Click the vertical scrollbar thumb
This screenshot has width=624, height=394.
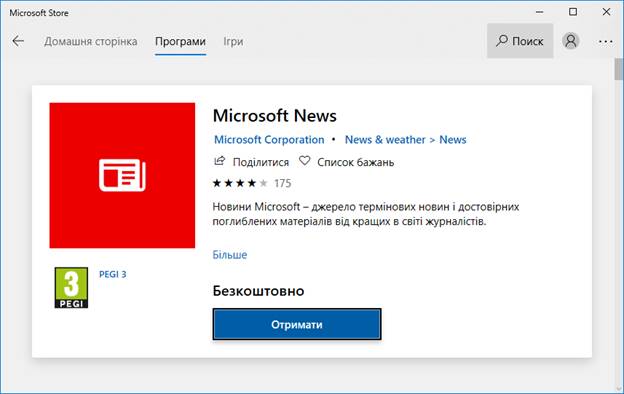[x=618, y=69]
